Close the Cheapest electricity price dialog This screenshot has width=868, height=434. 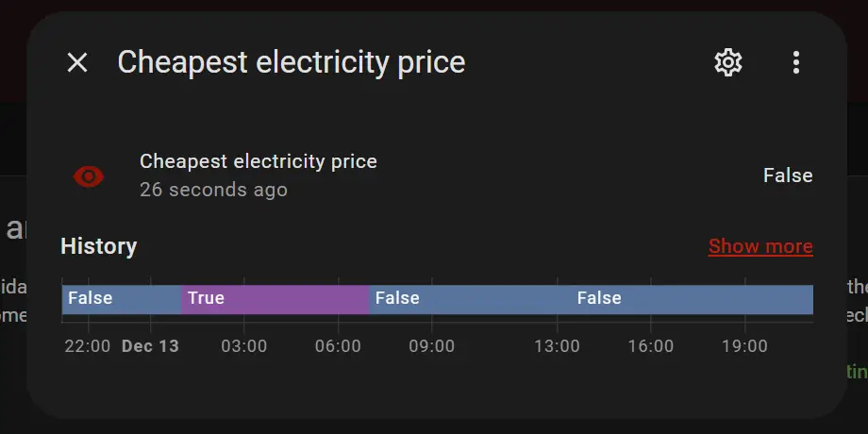(x=77, y=62)
